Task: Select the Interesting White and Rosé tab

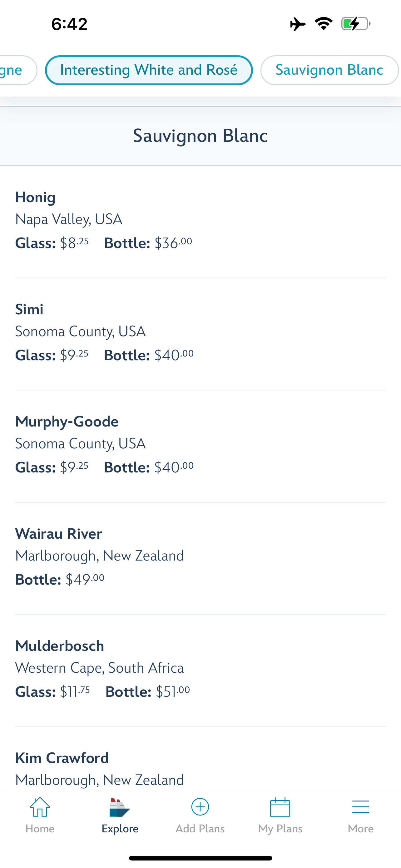Action: click(x=149, y=70)
